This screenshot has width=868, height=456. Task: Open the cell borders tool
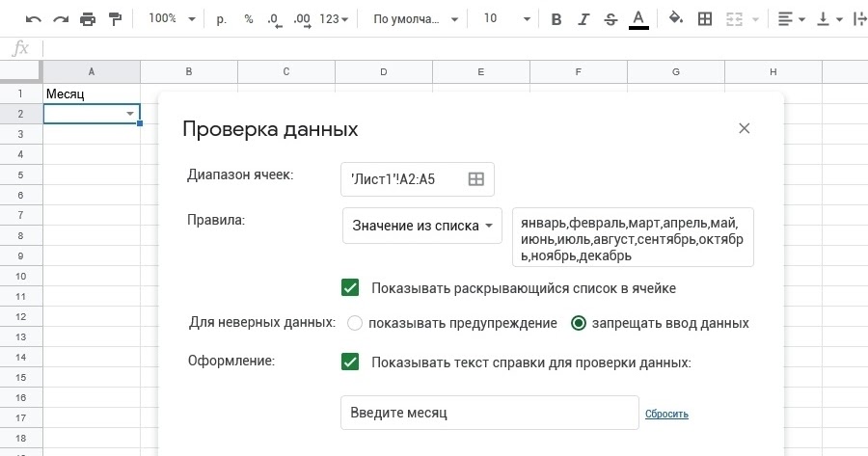[704, 18]
